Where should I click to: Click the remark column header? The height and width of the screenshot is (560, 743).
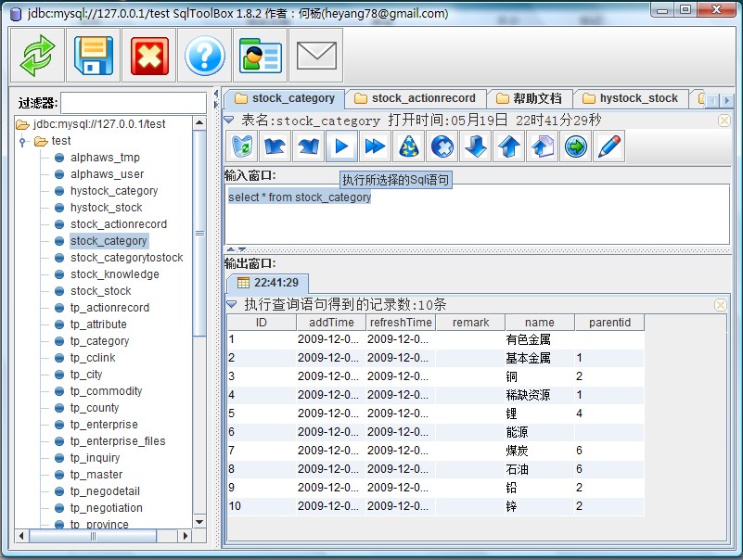tap(470, 323)
